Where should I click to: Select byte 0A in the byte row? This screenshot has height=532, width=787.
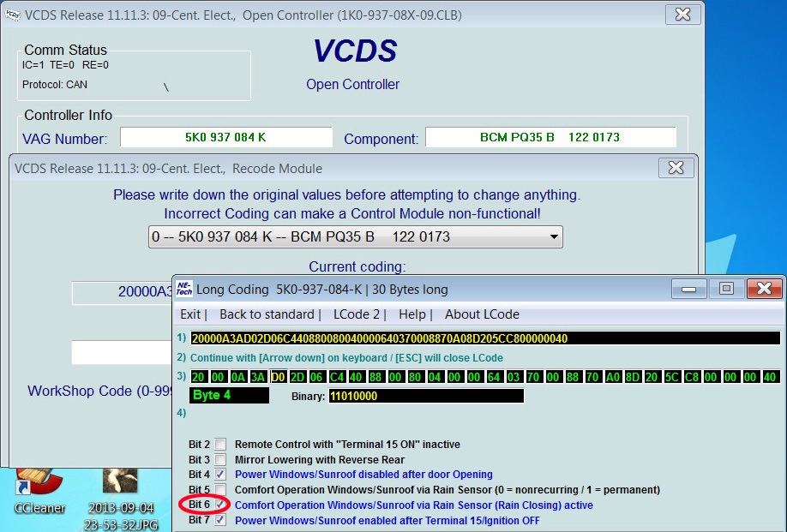238,377
